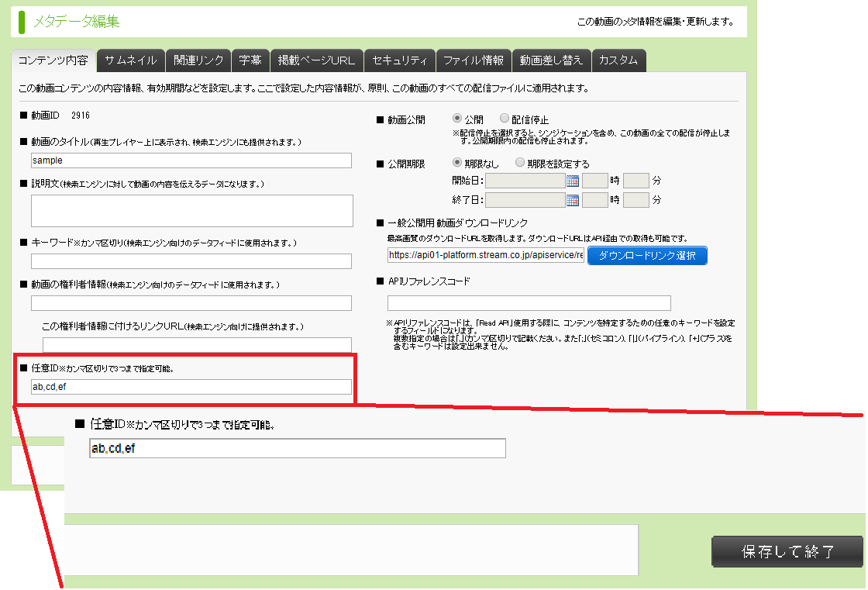868x590 pixels.
Task: Click the rights holder link URL field
Action: point(197,344)
